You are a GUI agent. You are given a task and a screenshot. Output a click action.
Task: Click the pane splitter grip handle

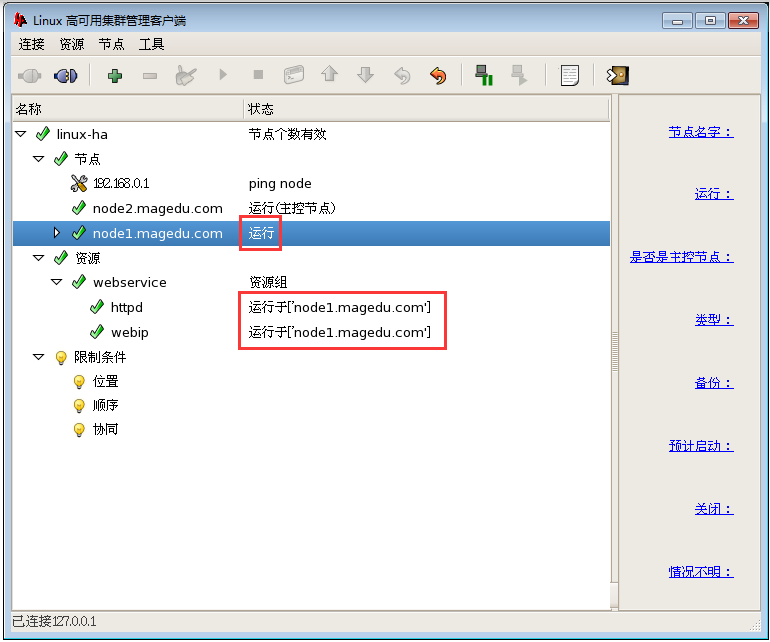click(x=614, y=352)
